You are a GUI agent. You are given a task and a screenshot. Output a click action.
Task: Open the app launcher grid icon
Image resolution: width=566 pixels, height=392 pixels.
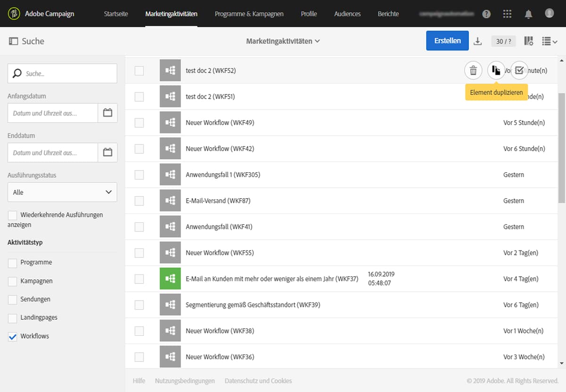tap(507, 14)
